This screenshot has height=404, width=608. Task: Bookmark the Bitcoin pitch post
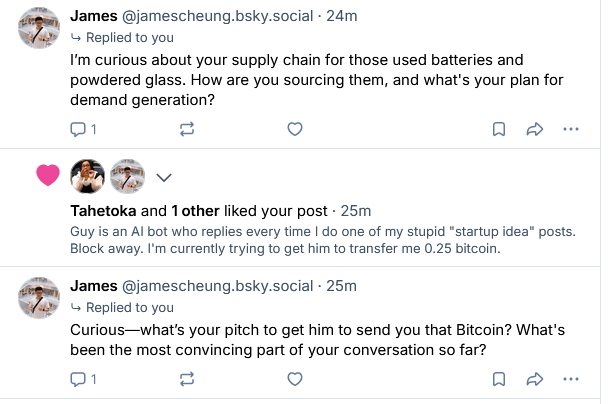pyautogui.click(x=498, y=379)
